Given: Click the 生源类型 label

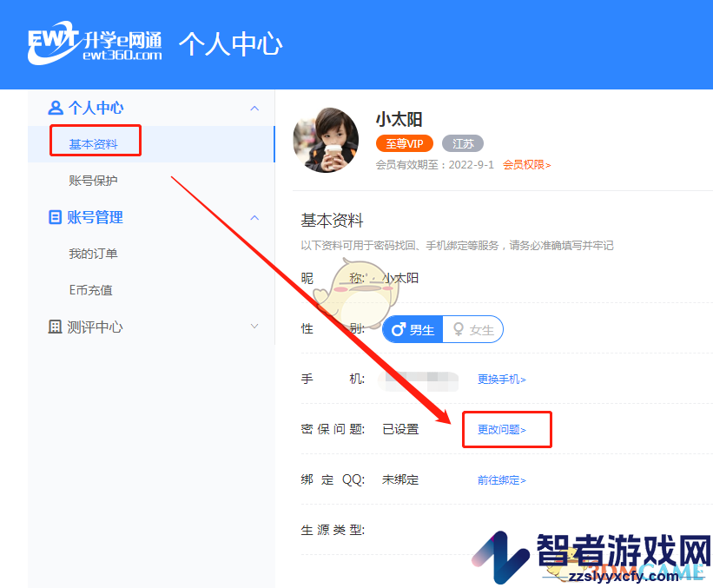Looking at the screenshot, I should (333, 530).
